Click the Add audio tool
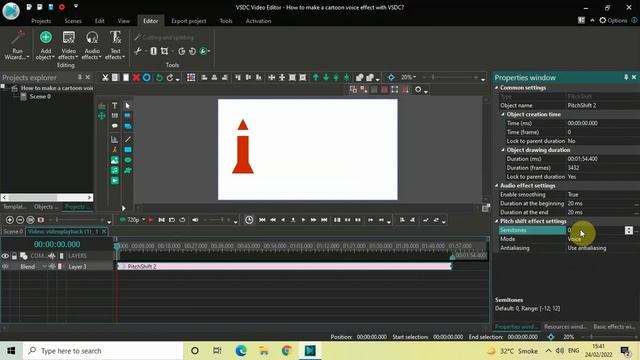640x360 pixels. click(x=115, y=170)
